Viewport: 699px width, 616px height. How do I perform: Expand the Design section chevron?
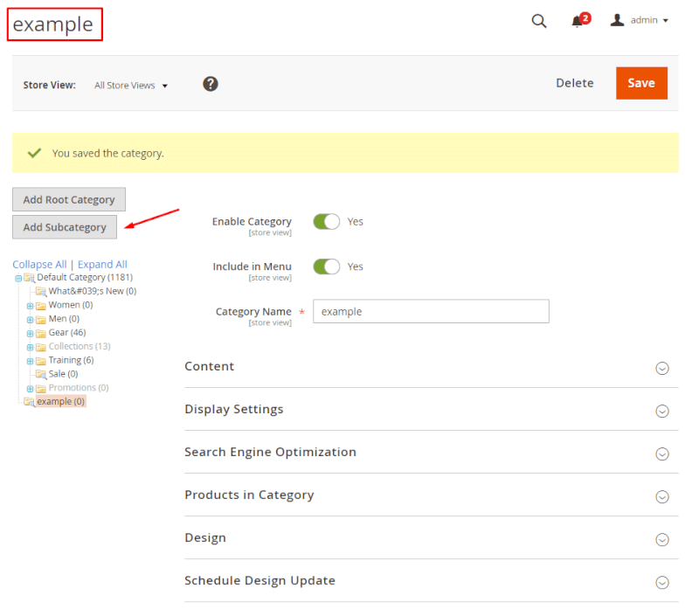(661, 539)
